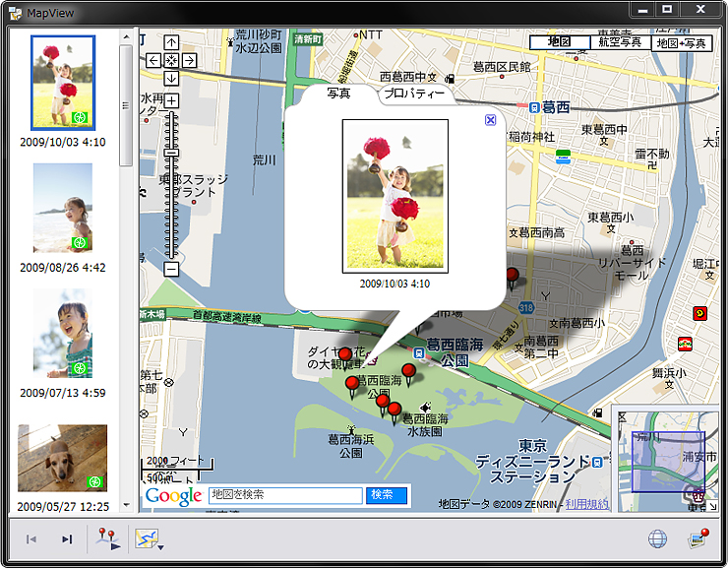Click the zoom in plus button
This screenshot has height=569, width=728.
click(x=171, y=101)
